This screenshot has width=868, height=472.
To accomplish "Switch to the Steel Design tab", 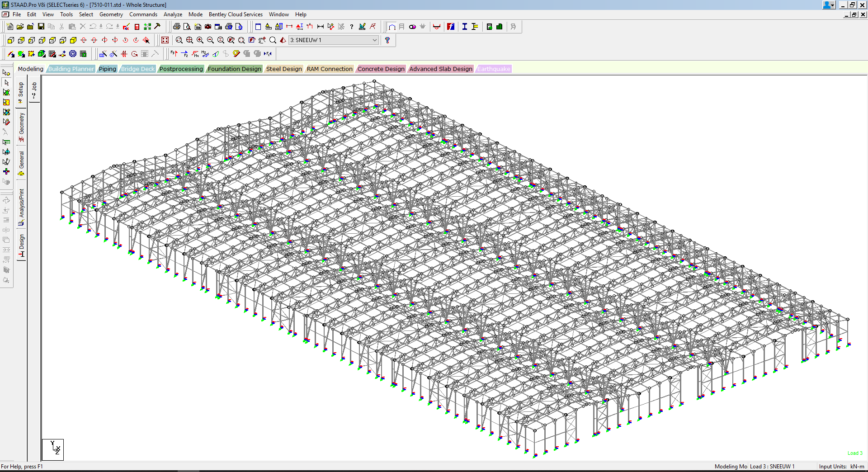I will [284, 69].
